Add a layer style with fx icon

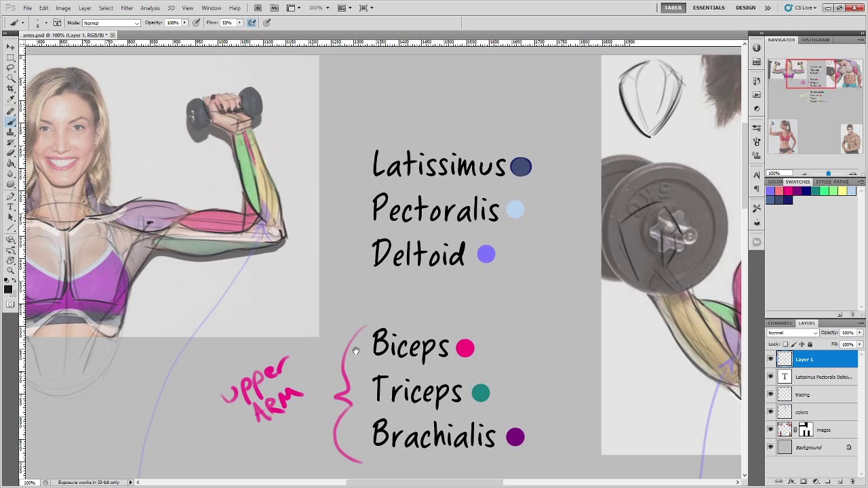(x=791, y=481)
